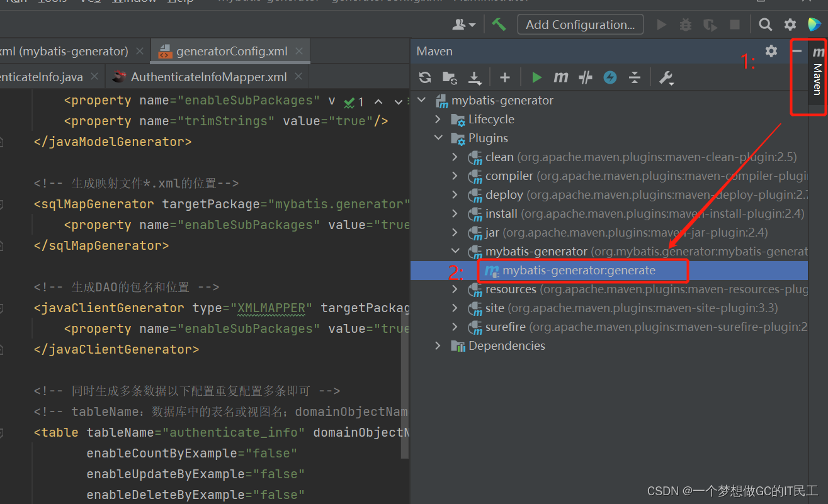828x504 pixels.
Task: Enable Offline Mode with the blue lightning icon
Action: [x=610, y=77]
